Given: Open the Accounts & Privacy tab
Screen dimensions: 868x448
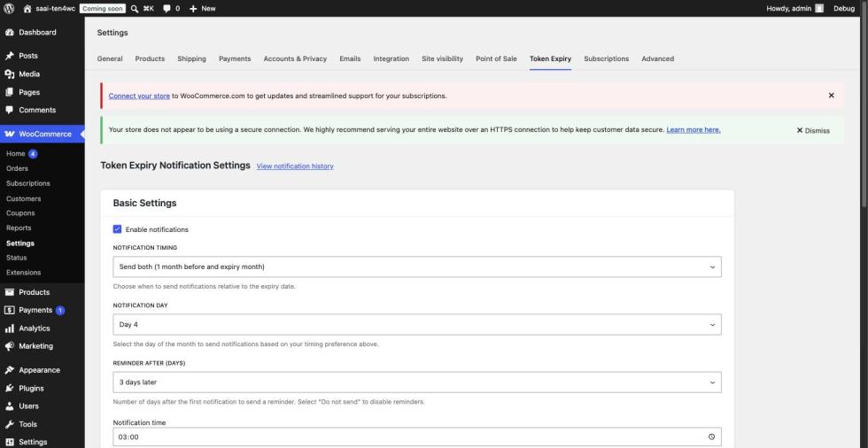Looking at the screenshot, I should tap(295, 58).
